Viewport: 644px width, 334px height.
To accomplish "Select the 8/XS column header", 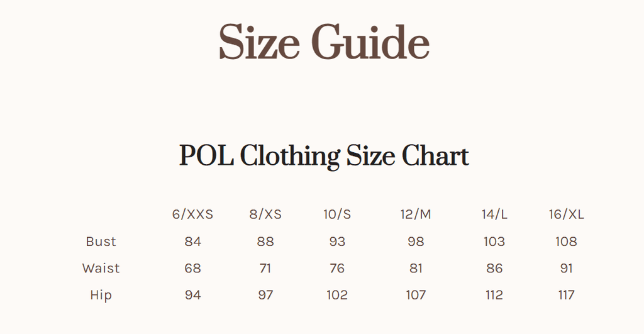I will (265, 214).
